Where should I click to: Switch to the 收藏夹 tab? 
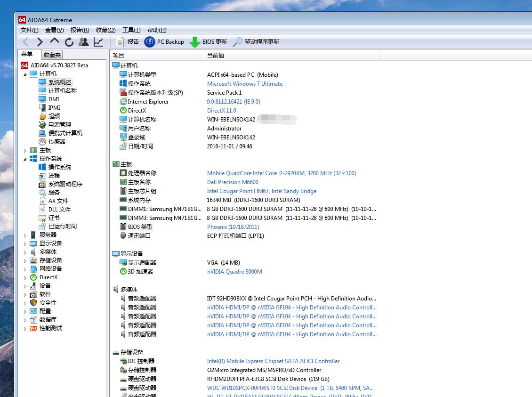click(51, 55)
